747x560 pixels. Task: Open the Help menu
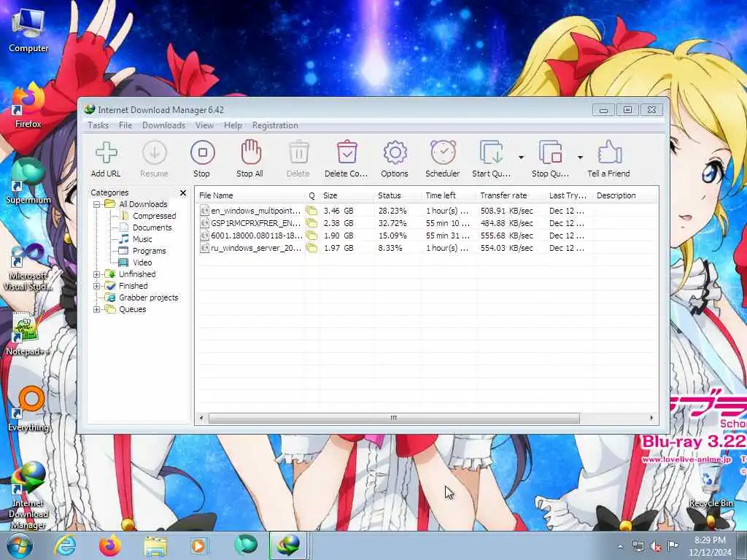click(233, 125)
